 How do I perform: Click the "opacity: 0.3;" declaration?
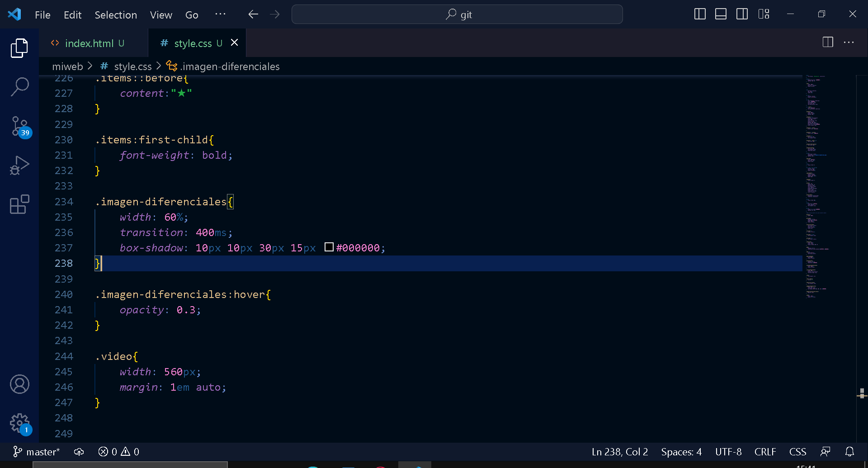point(160,310)
